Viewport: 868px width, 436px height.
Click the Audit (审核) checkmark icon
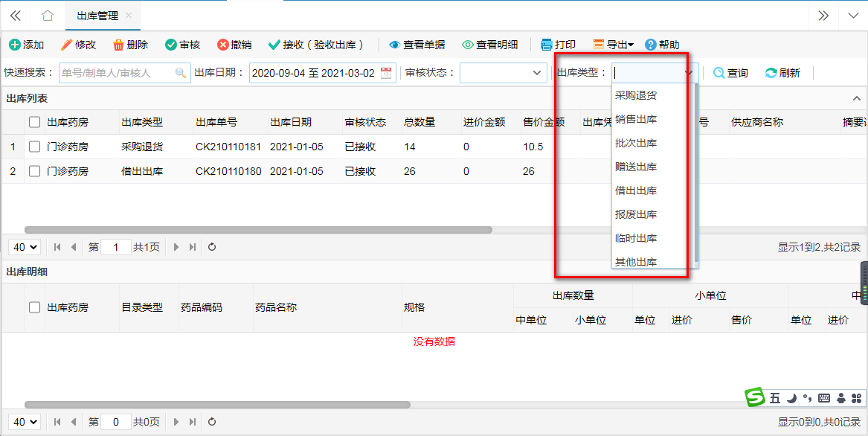(171, 45)
